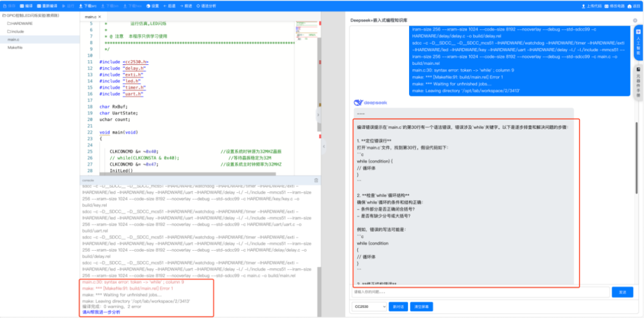Open the 人工智能 side tab
Viewport: 644px width, 318px height.
638,42
